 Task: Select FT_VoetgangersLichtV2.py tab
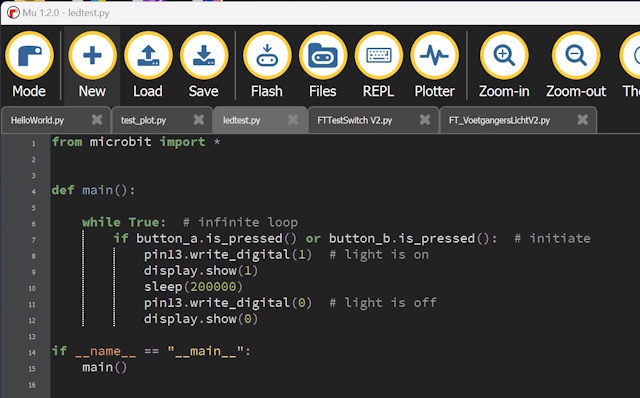point(499,120)
